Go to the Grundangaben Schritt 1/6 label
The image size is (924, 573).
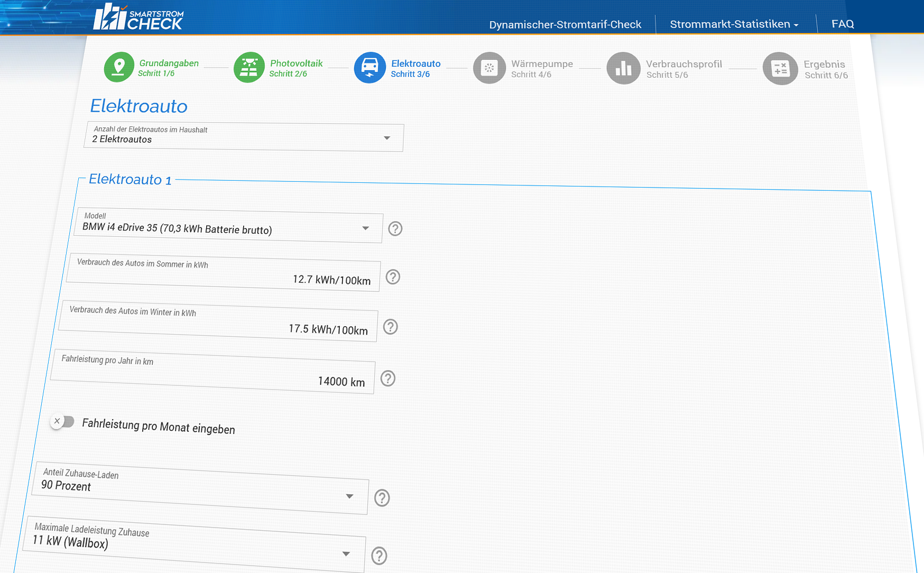pos(169,68)
